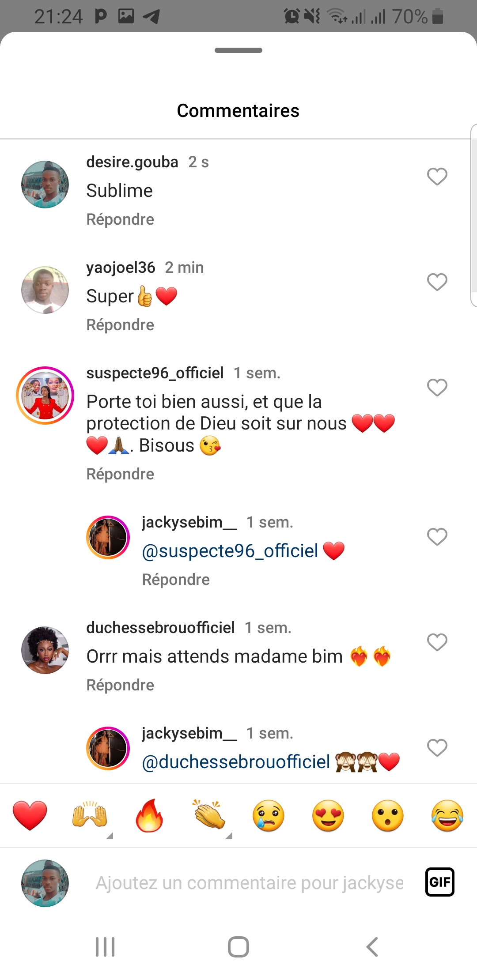Insert the heart-eyes quick emoji
477x980 pixels.
click(328, 815)
